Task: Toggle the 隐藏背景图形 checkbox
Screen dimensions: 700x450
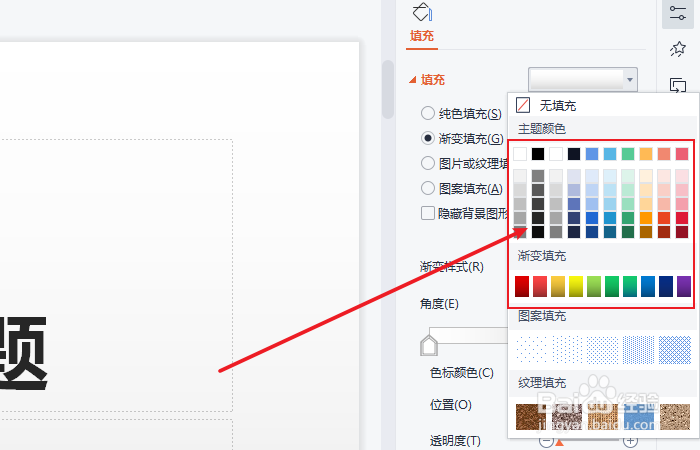Action: [x=428, y=213]
